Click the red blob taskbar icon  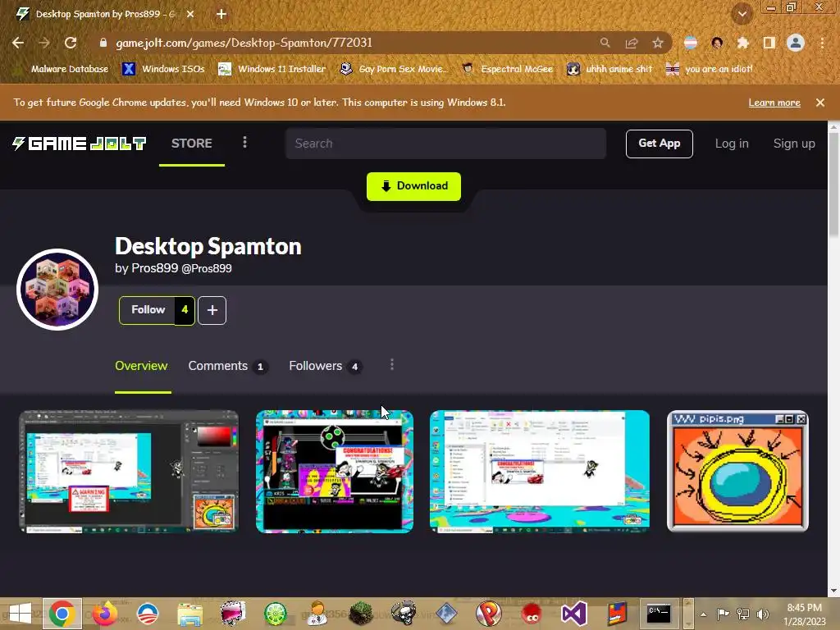tap(532, 614)
